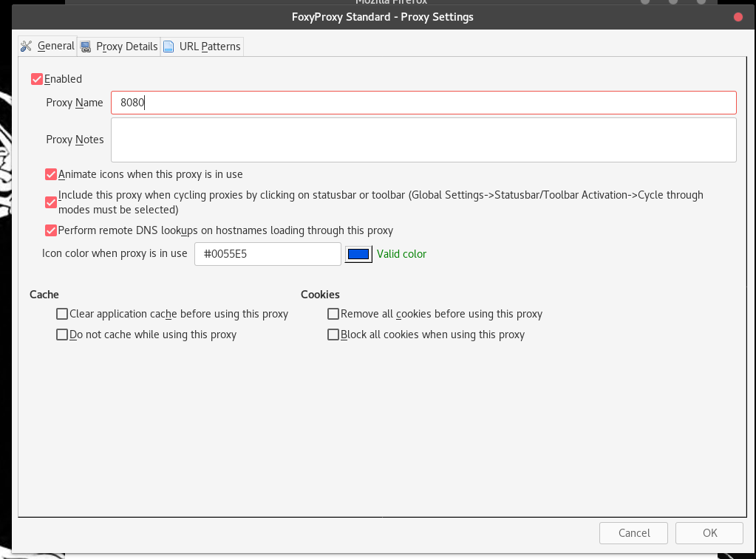The height and width of the screenshot is (559, 756).
Task: Toggle Perform remote DNS lookups checkbox
Action: click(x=51, y=230)
